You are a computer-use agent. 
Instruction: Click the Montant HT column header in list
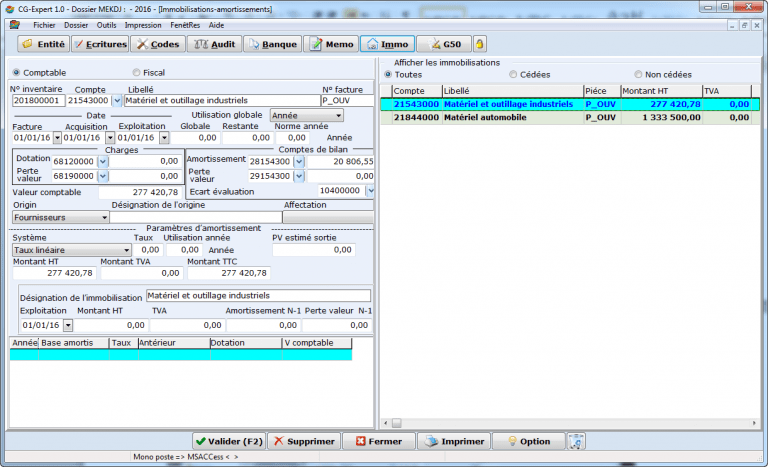click(x=661, y=91)
